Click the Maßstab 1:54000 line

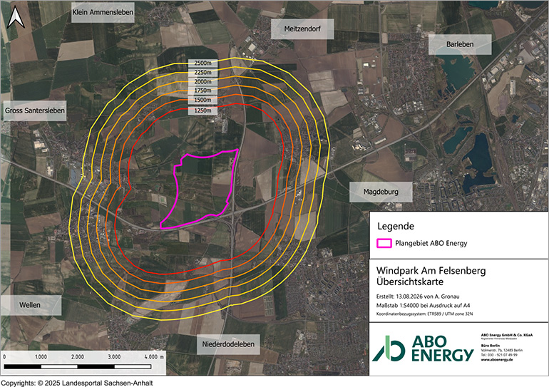point(423,305)
